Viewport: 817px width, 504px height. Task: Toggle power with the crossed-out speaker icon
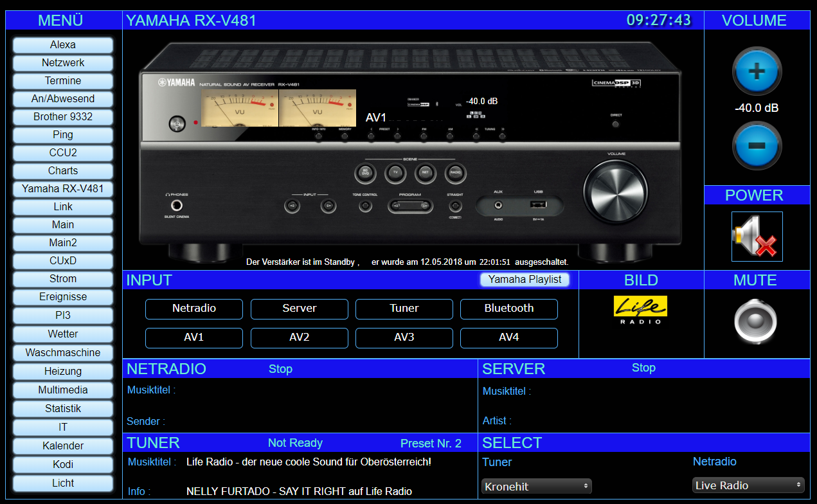pos(757,237)
